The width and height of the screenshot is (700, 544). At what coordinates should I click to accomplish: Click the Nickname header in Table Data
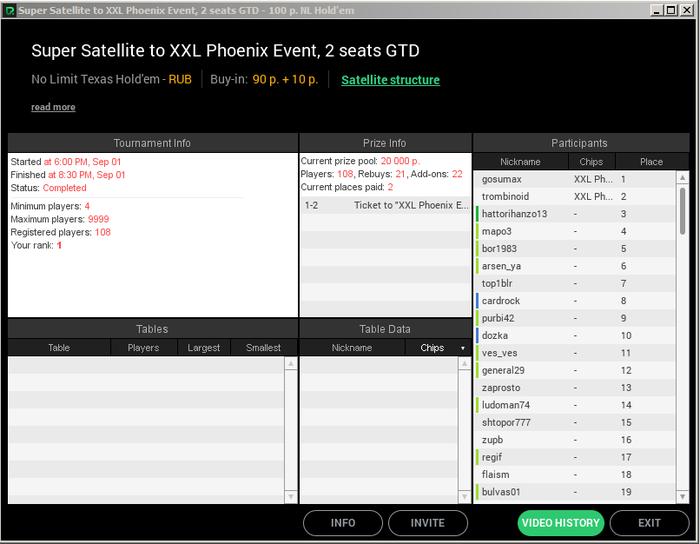tap(352, 348)
